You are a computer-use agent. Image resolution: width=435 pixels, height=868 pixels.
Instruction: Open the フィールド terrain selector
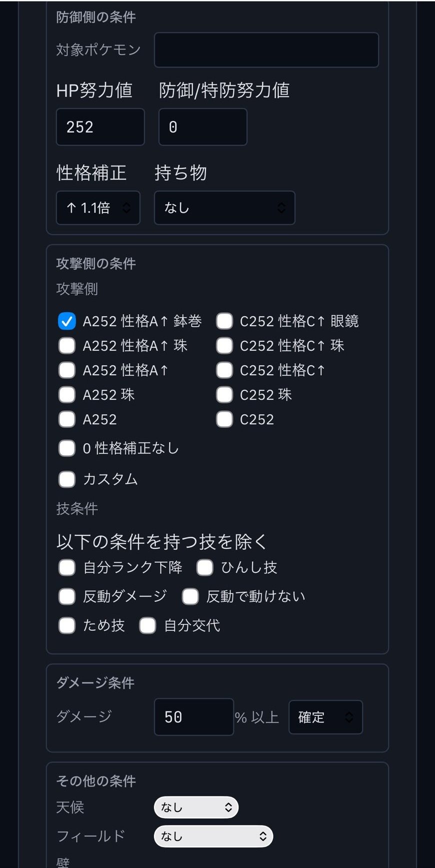pyautogui.click(x=213, y=836)
